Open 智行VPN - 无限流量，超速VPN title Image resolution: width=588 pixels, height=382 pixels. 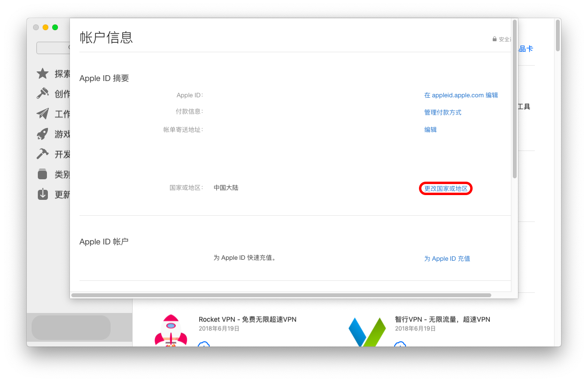point(442,320)
